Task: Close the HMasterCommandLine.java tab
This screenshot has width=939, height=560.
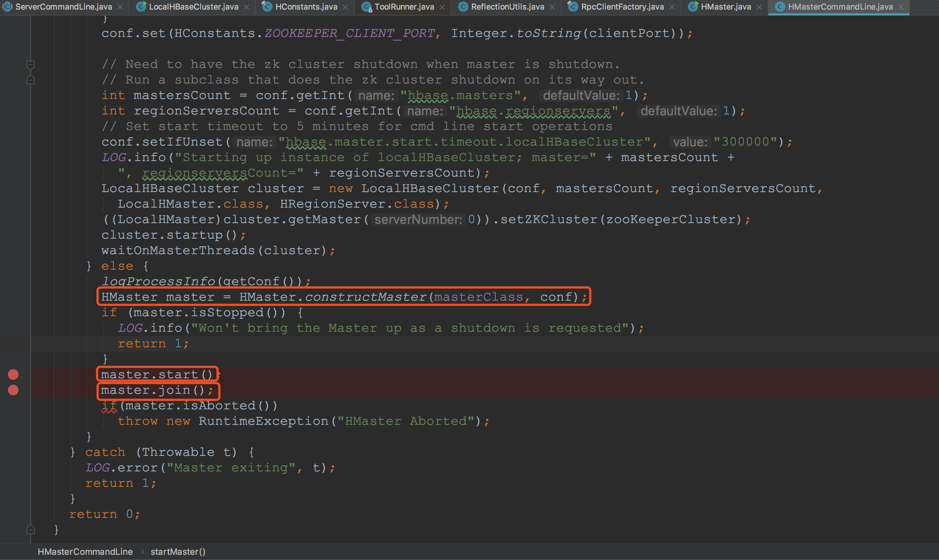Action: click(x=901, y=7)
